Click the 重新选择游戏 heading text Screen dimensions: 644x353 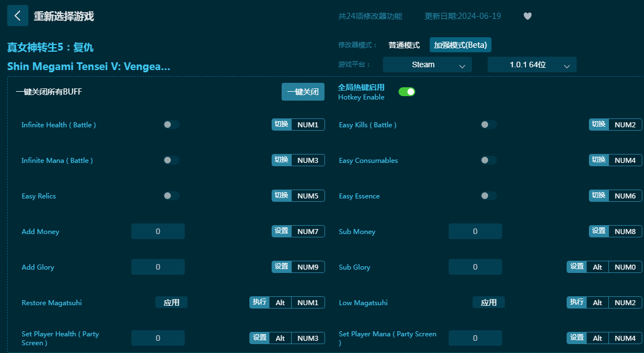pyautogui.click(x=63, y=16)
